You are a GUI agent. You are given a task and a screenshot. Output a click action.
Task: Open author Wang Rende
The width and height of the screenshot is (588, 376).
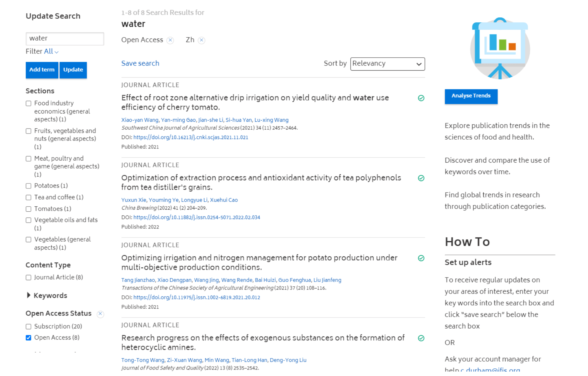237,280
